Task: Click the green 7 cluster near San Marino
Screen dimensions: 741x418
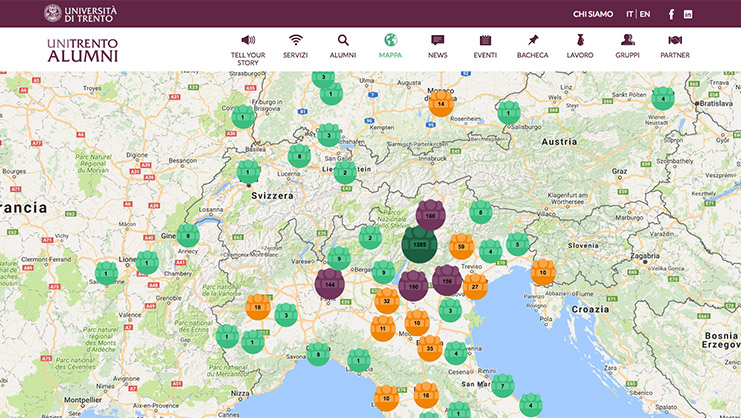Action: pyautogui.click(x=502, y=385)
